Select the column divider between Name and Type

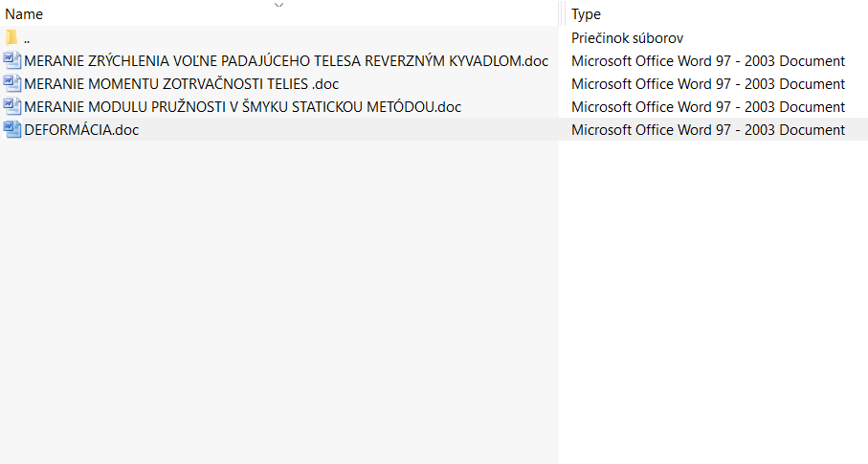(562, 13)
